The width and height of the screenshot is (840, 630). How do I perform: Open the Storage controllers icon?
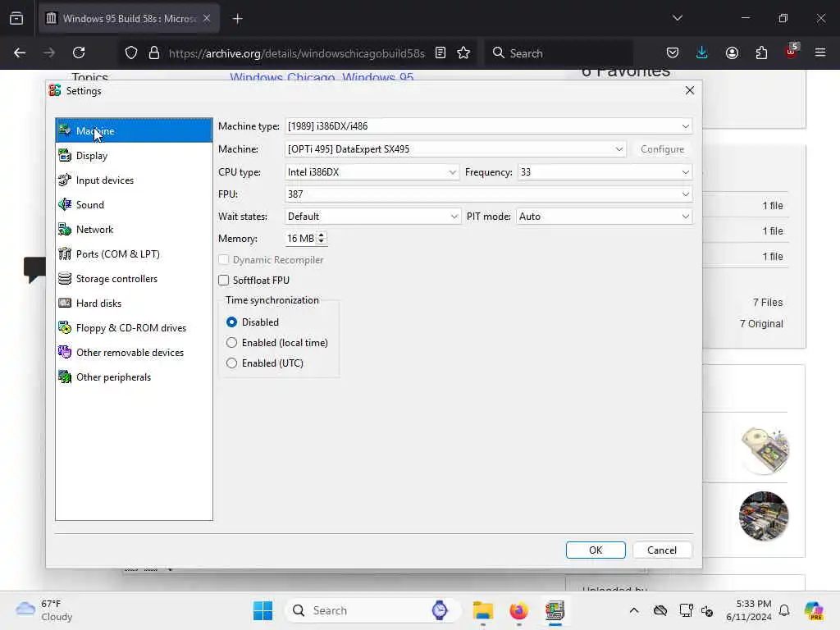click(65, 279)
